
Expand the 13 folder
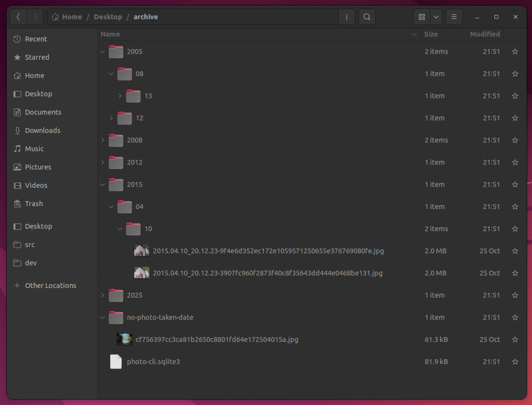(x=120, y=96)
